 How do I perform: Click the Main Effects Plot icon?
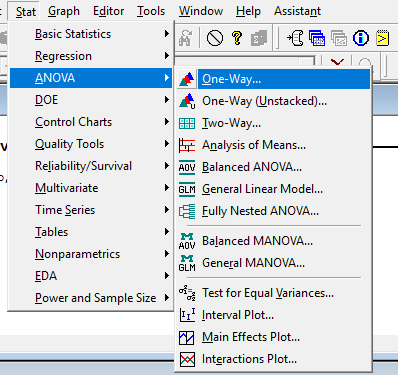pos(187,337)
